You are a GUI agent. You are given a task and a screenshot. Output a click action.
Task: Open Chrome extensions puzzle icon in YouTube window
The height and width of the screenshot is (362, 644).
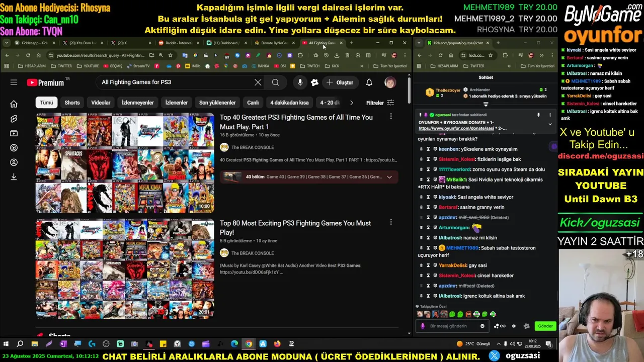tap(300, 55)
